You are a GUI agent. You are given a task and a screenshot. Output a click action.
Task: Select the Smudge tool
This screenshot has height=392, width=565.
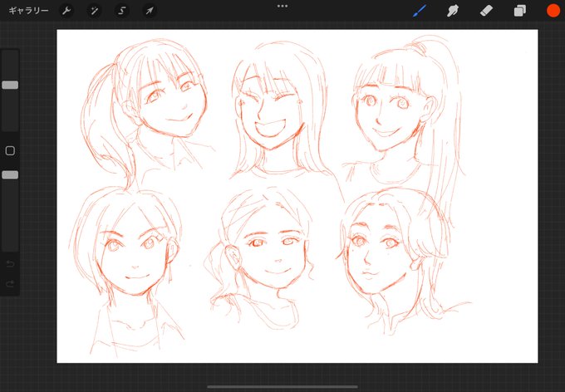(x=453, y=11)
